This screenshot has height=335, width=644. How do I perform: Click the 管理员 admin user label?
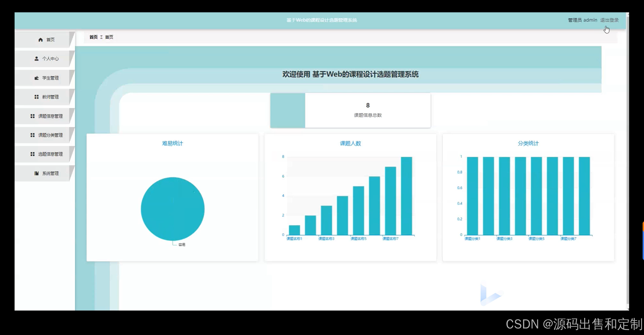(582, 20)
